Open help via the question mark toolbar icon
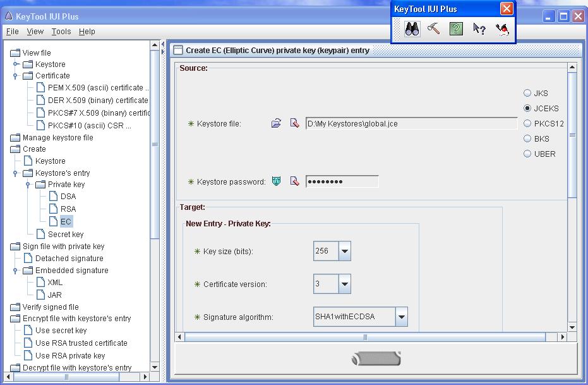This screenshot has width=588, height=385. (x=455, y=28)
